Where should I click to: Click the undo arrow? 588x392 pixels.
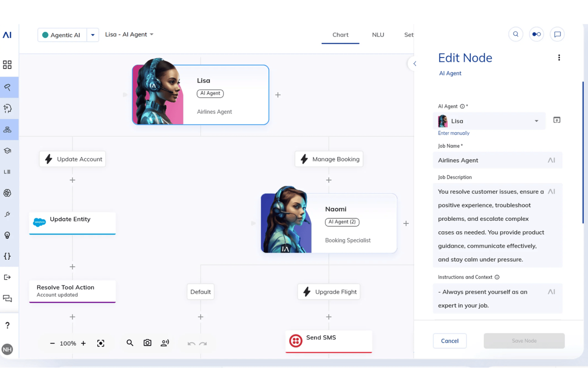click(x=191, y=344)
